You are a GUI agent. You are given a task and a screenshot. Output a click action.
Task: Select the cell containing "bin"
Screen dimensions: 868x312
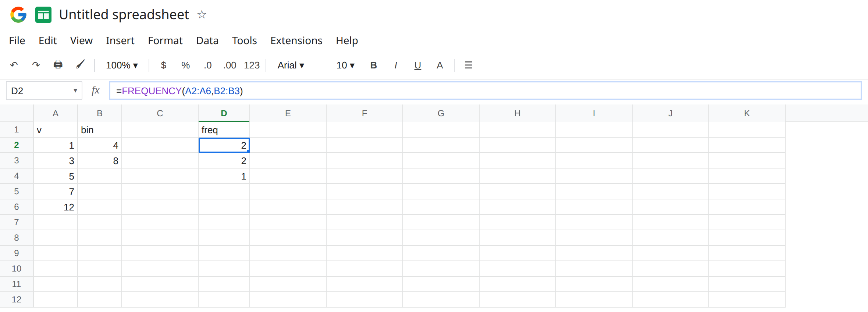pyautogui.click(x=100, y=130)
